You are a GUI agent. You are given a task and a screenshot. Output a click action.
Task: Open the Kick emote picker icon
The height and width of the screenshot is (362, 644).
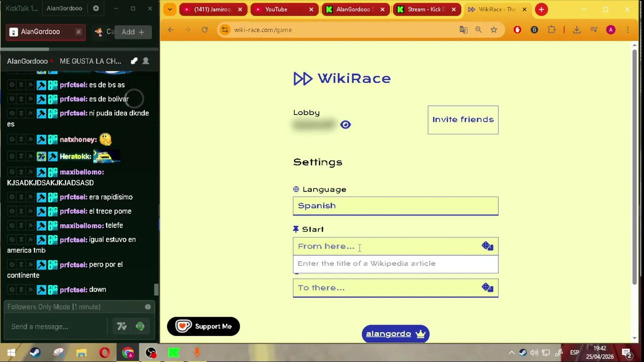pos(140,327)
